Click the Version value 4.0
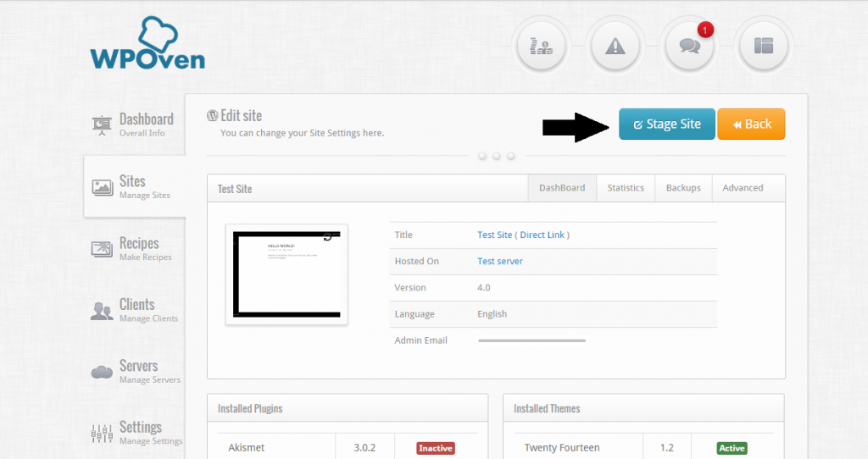 click(484, 288)
